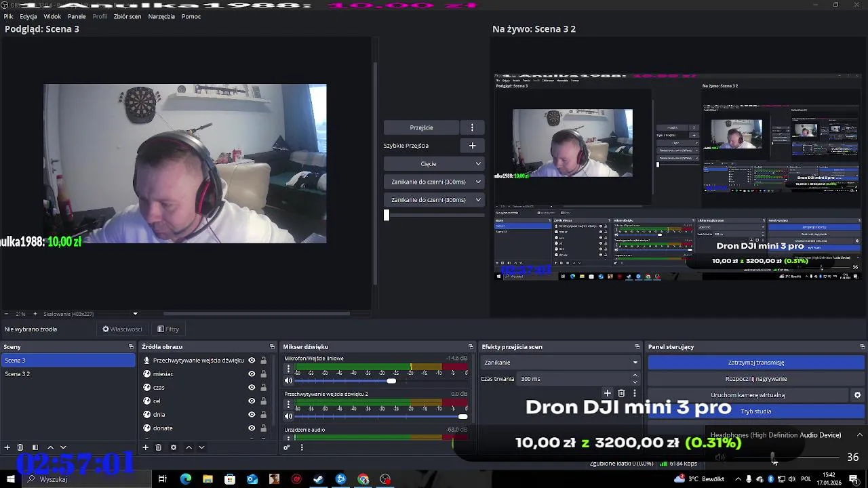Open the Pomoc menu
Viewport: 868px width, 488px height.
point(191,16)
